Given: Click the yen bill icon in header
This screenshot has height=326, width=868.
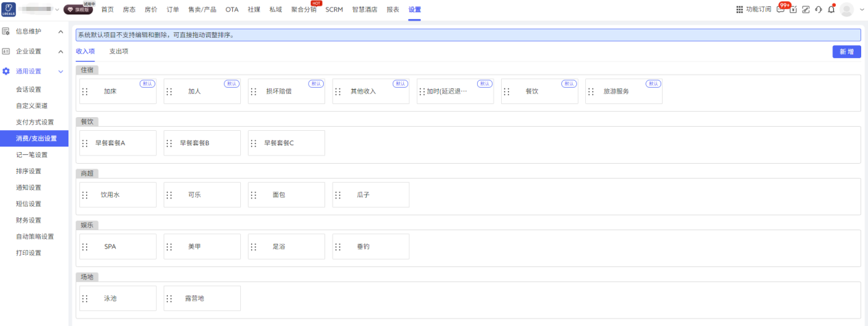Looking at the screenshot, I should pyautogui.click(x=793, y=10).
